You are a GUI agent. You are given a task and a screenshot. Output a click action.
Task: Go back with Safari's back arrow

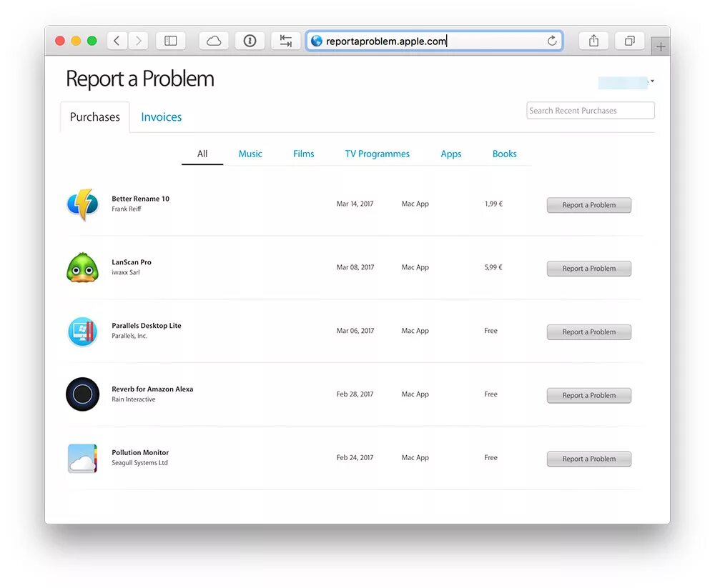tap(117, 41)
